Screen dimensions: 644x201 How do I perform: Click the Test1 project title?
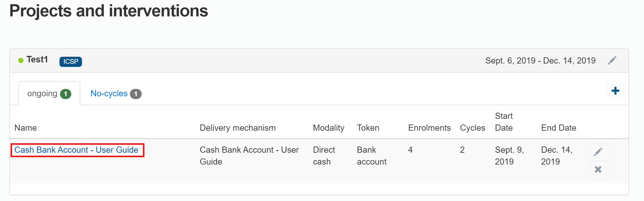pyautogui.click(x=37, y=60)
